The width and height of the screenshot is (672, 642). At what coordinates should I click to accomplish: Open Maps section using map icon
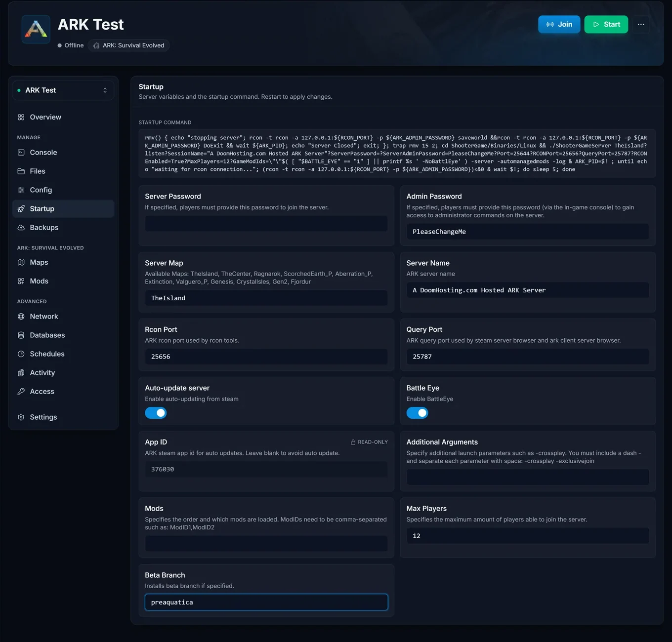pos(21,262)
